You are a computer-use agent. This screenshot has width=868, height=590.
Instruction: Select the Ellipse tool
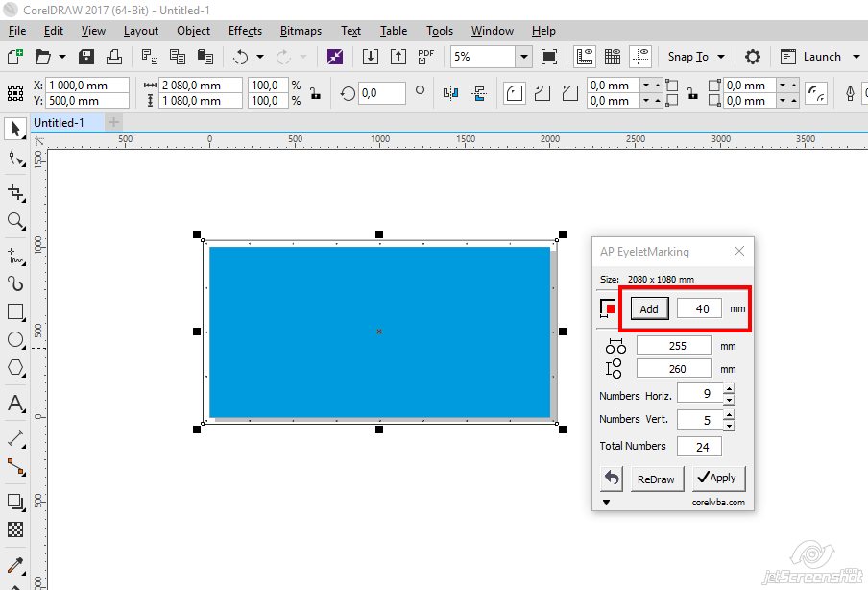click(x=16, y=339)
